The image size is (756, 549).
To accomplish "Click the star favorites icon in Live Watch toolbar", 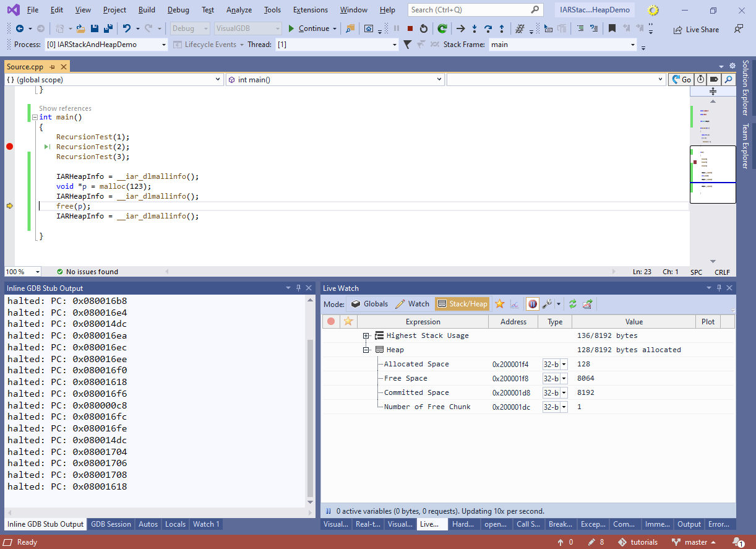I will click(x=499, y=304).
